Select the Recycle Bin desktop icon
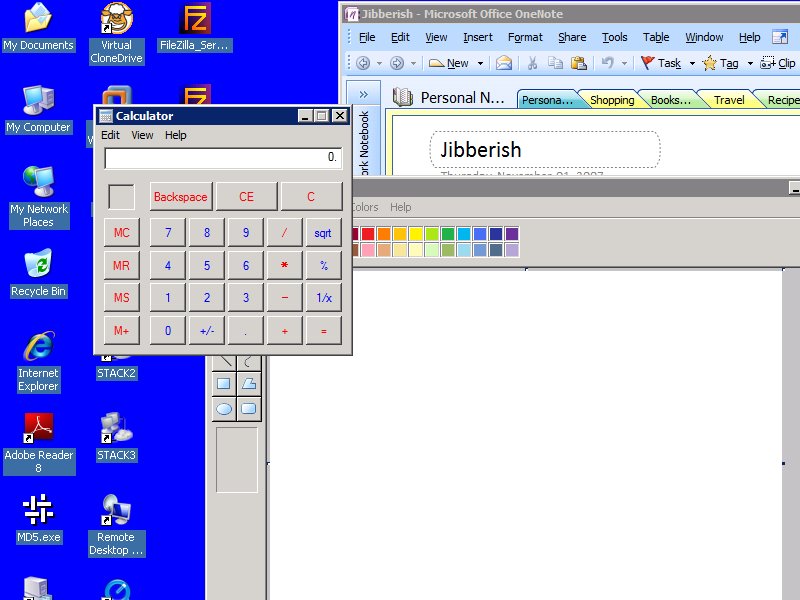The width and height of the screenshot is (800, 600). tap(38, 273)
